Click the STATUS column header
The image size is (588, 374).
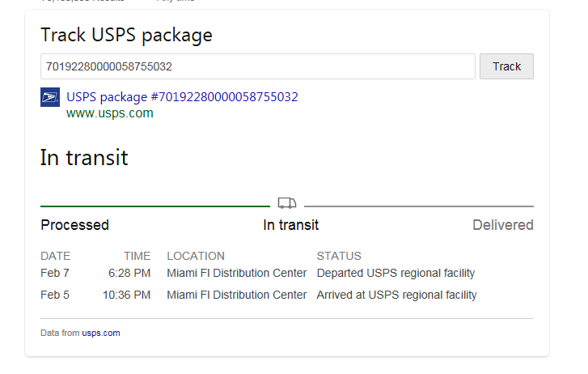click(x=339, y=256)
